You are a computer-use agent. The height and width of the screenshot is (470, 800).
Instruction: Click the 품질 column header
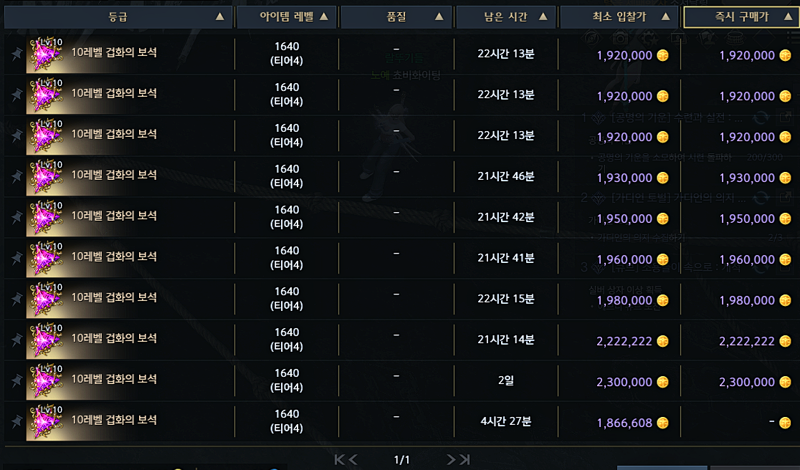coord(396,17)
